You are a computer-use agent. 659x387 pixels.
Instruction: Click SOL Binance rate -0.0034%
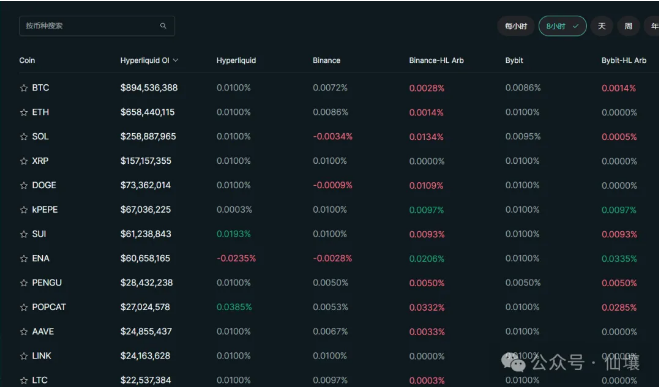(x=332, y=137)
